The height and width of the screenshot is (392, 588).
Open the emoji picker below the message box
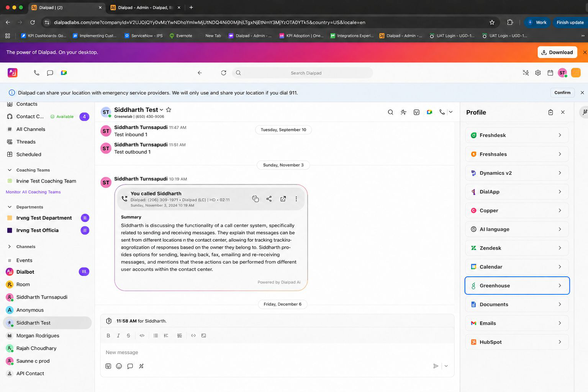click(119, 366)
